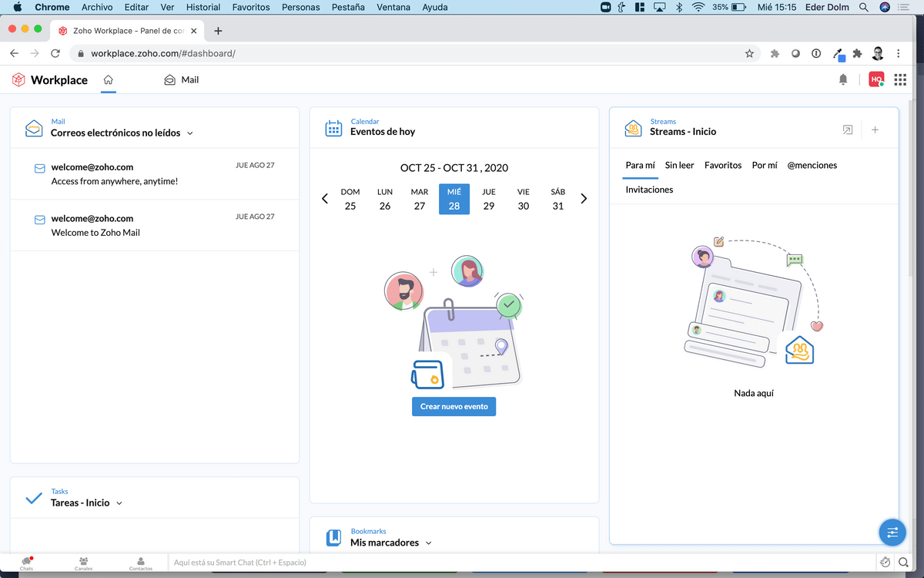
Task: Open the apps grid launcher
Action: [x=900, y=79]
